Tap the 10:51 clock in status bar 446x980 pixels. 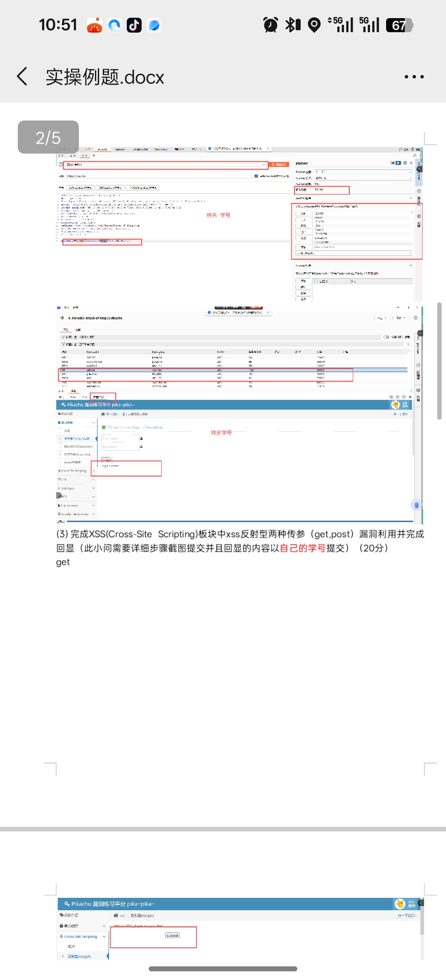pos(58,25)
